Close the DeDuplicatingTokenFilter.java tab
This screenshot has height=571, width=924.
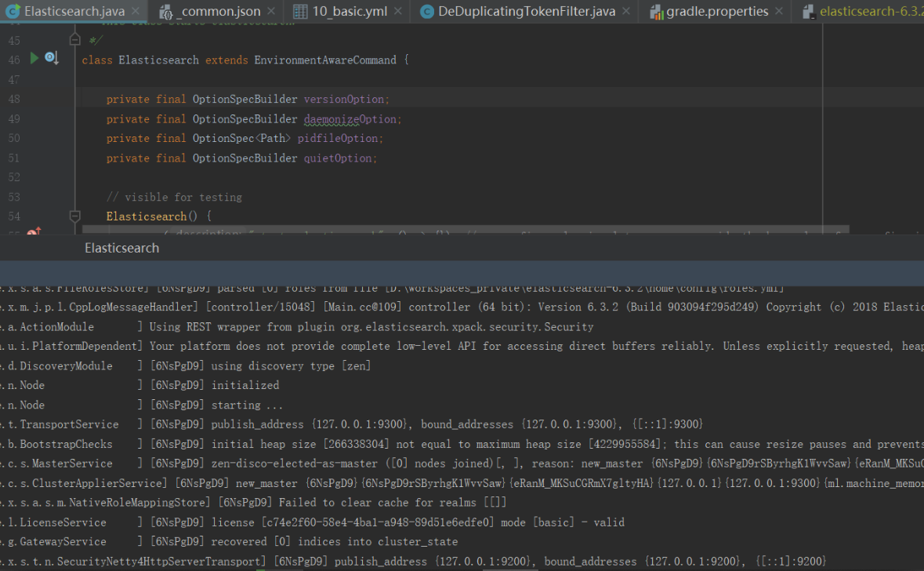tap(626, 11)
